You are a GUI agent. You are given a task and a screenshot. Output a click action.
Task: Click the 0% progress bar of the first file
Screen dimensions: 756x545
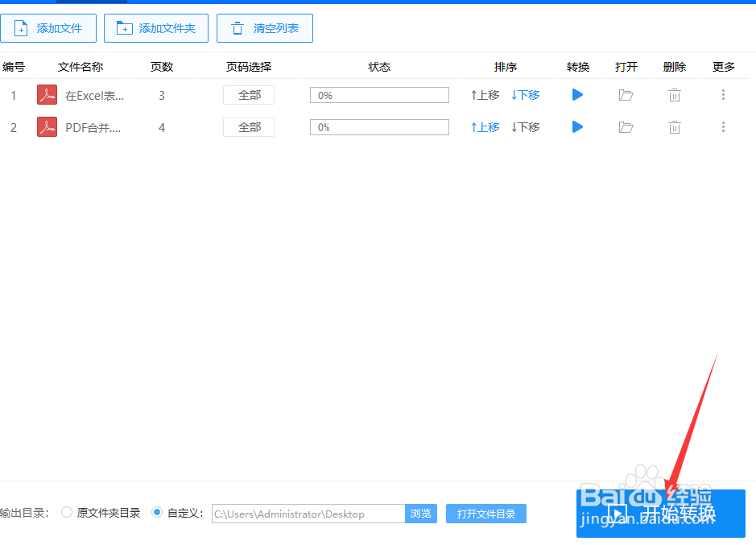tap(379, 94)
